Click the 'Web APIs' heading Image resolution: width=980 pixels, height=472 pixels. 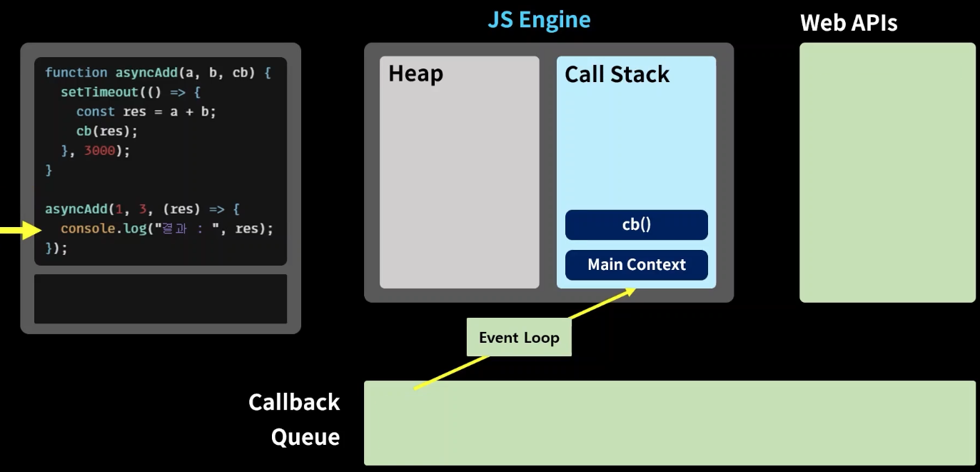click(849, 23)
